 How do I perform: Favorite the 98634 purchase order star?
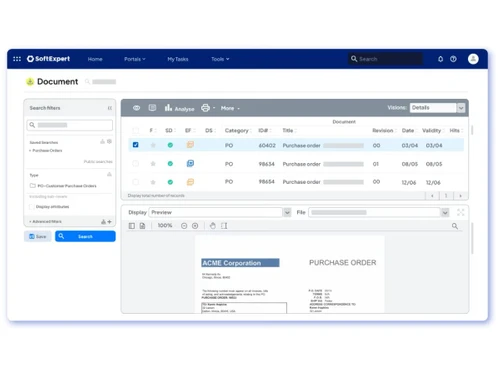pos(153,164)
